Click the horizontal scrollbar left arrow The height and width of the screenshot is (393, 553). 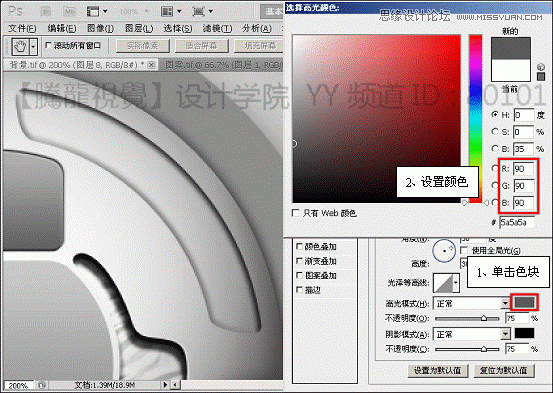(175, 385)
